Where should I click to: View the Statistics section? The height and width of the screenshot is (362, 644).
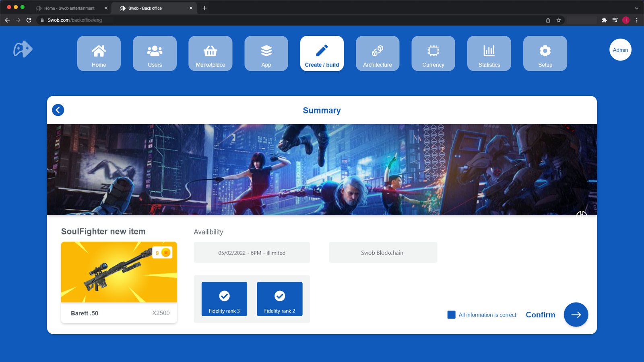click(x=489, y=53)
